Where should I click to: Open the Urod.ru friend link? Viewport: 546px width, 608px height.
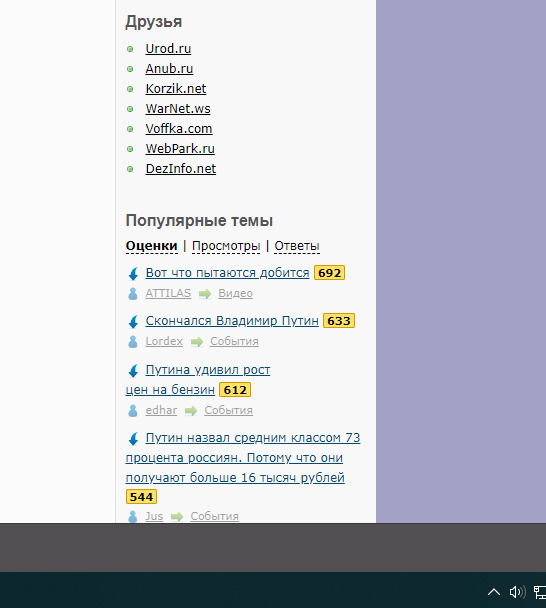(x=168, y=49)
